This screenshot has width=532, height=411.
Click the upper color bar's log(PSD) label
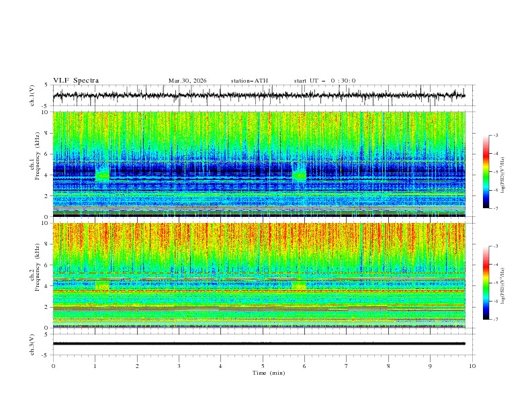pos(503,175)
